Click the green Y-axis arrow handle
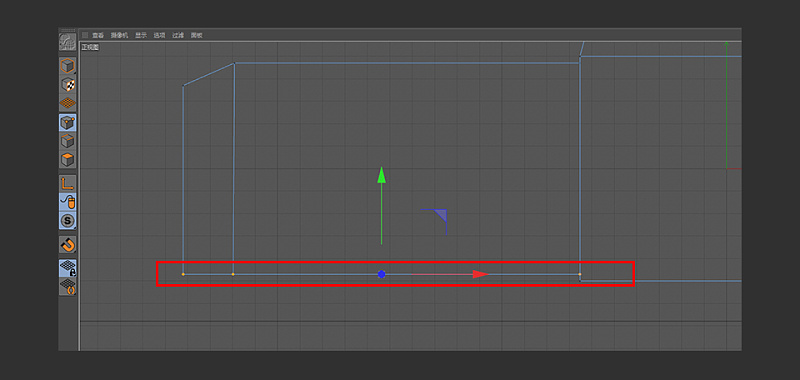The image size is (800, 380). tap(381, 175)
